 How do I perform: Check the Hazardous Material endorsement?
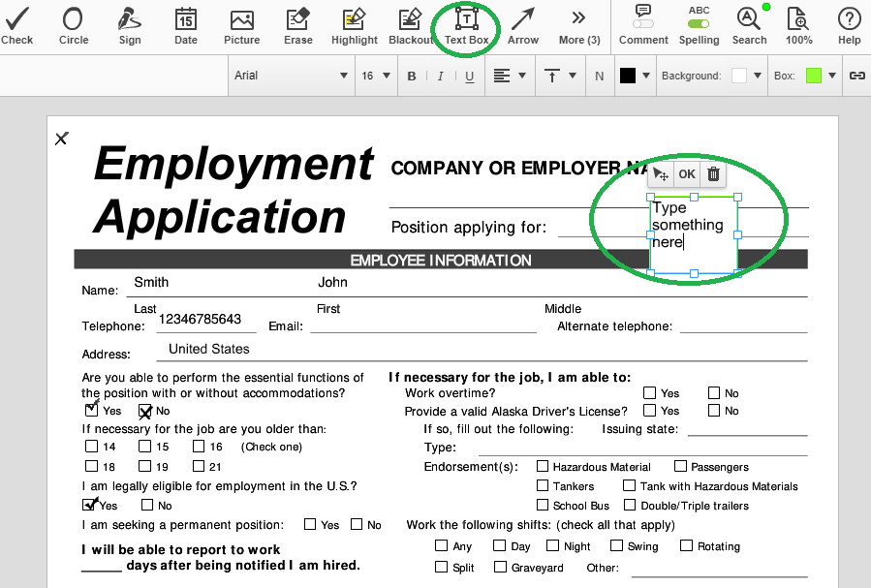tap(543, 466)
